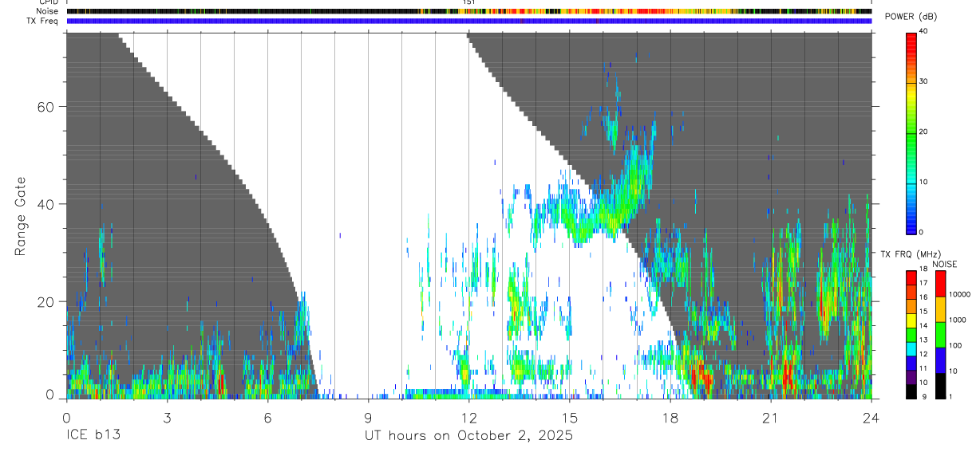Click the 100 label on noise legend
Screen dimensions: 980x452
pyautogui.click(x=955, y=345)
